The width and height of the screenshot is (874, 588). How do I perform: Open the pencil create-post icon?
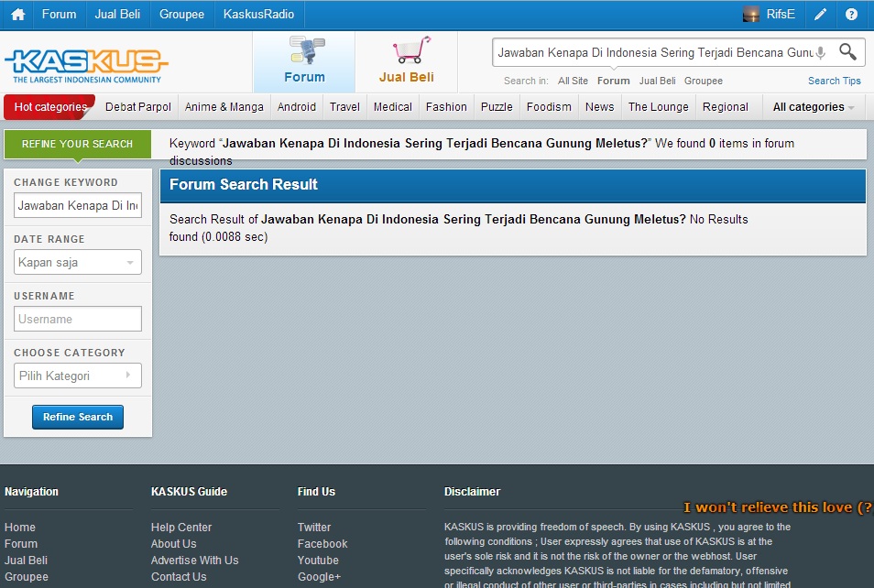820,15
